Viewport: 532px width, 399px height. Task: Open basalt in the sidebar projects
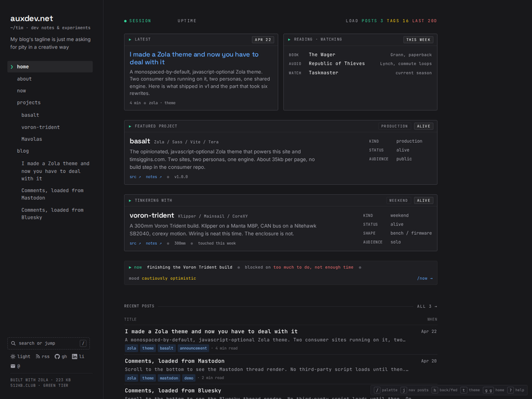(x=30, y=115)
